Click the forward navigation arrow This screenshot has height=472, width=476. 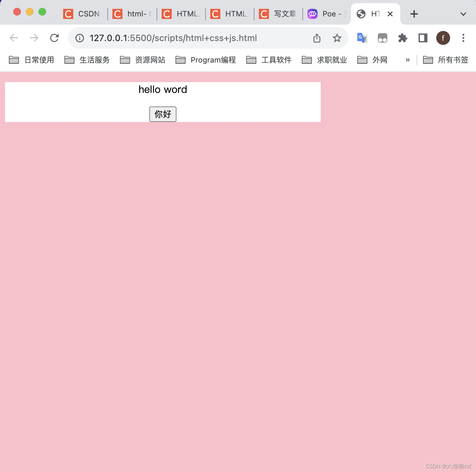(x=34, y=38)
